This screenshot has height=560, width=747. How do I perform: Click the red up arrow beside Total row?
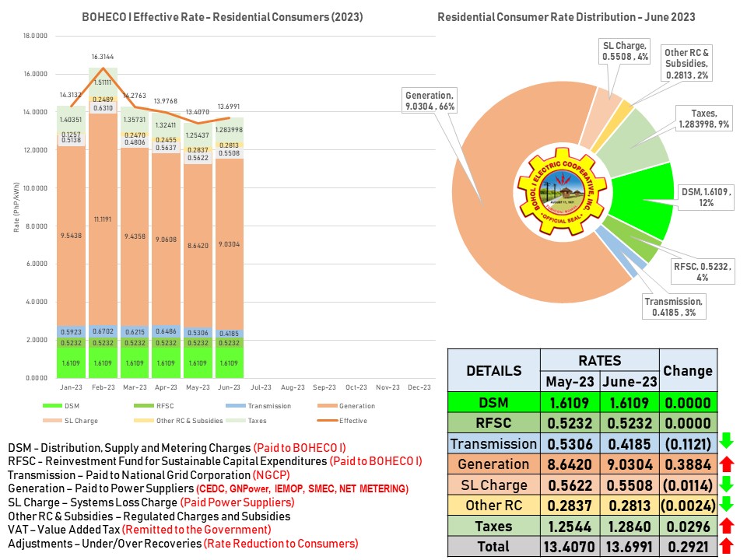click(727, 546)
